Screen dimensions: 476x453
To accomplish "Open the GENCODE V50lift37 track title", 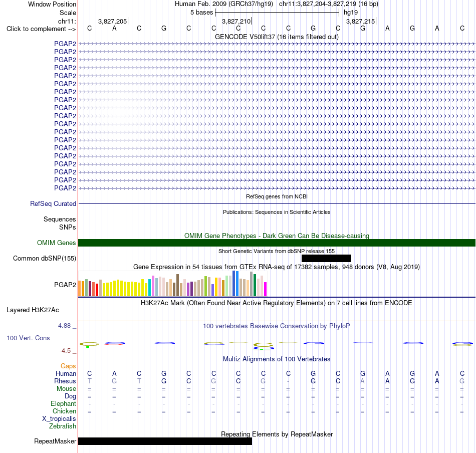I will click(277, 37).
